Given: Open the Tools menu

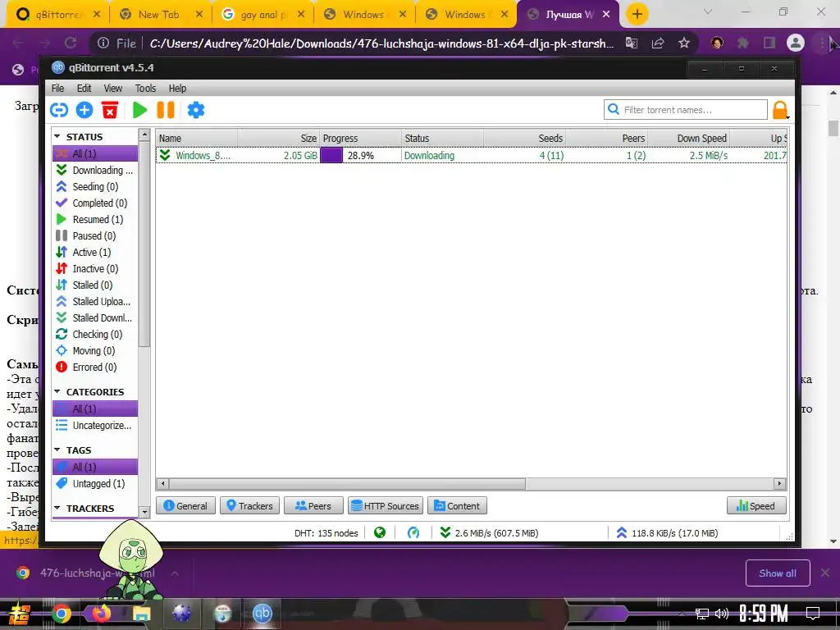Looking at the screenshot, I should pos(145,89).
